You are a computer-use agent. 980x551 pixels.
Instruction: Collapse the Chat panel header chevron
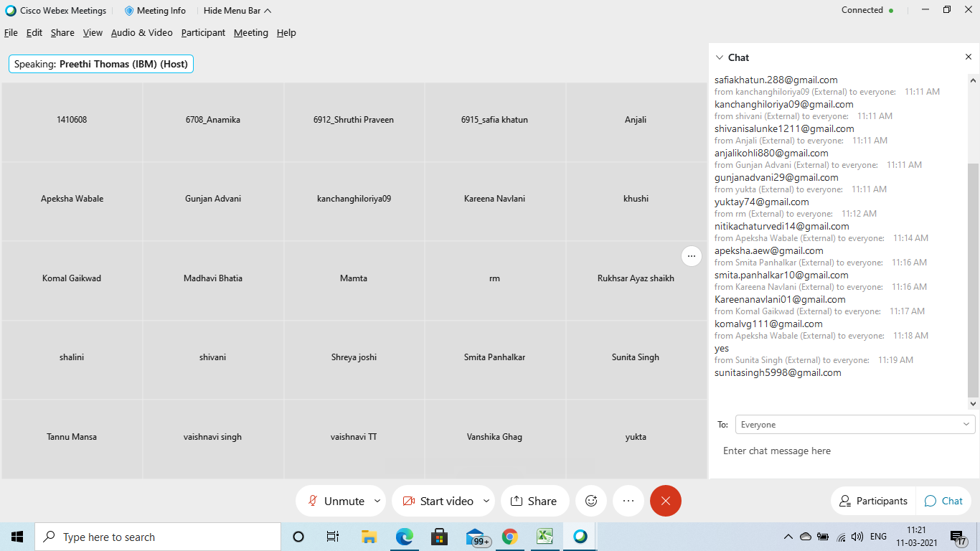point(720,57)
